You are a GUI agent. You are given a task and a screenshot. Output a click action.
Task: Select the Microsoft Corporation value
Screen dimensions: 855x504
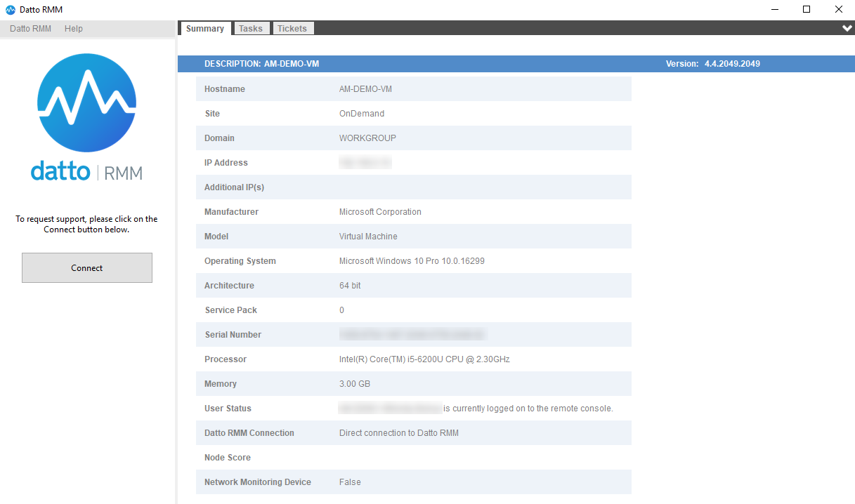(380, 212)
